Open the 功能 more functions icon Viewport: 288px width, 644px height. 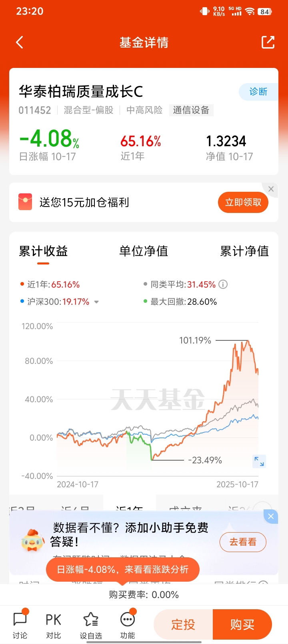(128, 624)
